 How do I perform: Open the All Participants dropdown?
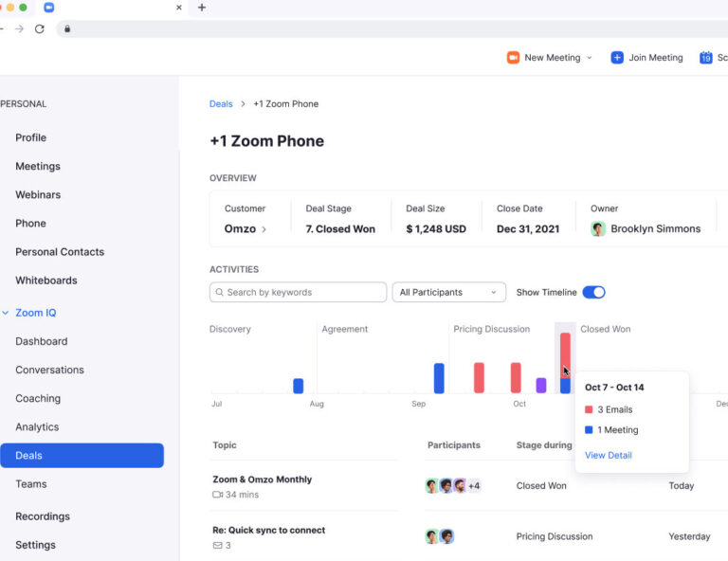click(x=449, y=292)
